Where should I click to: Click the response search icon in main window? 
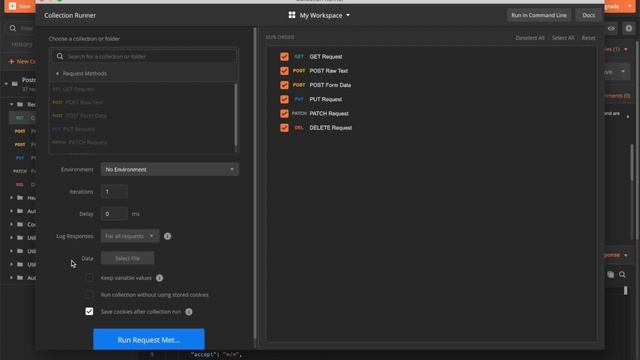pos(622,275)
